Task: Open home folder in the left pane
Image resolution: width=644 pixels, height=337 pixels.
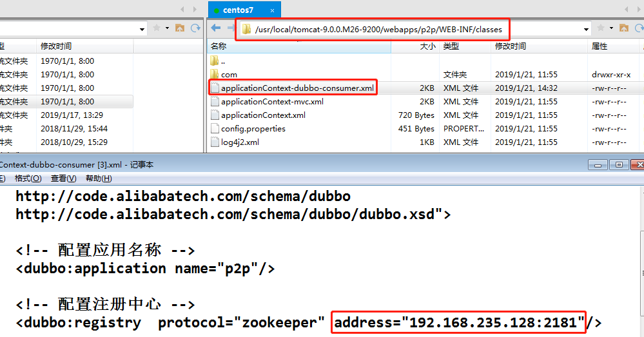Action: 180,28
